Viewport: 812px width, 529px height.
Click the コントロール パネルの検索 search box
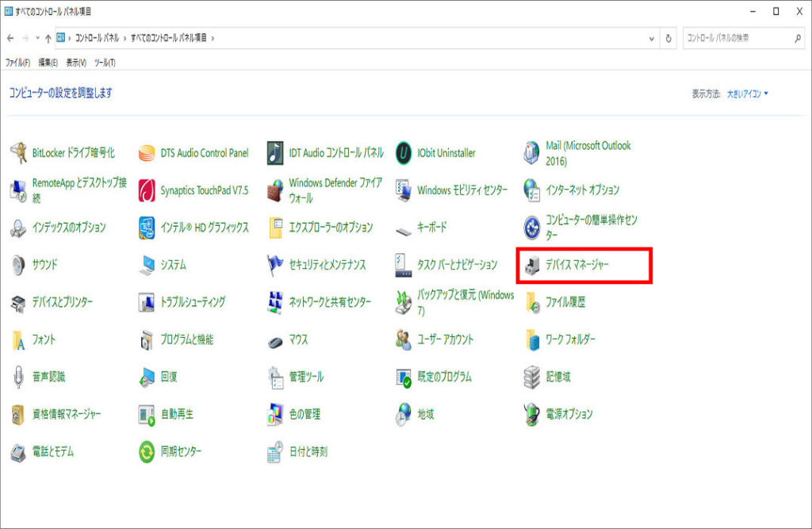pos(737,38)
